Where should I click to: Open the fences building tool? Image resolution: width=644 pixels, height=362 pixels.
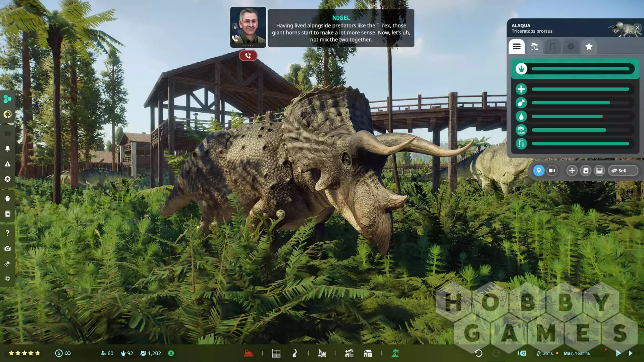point(276,353)
